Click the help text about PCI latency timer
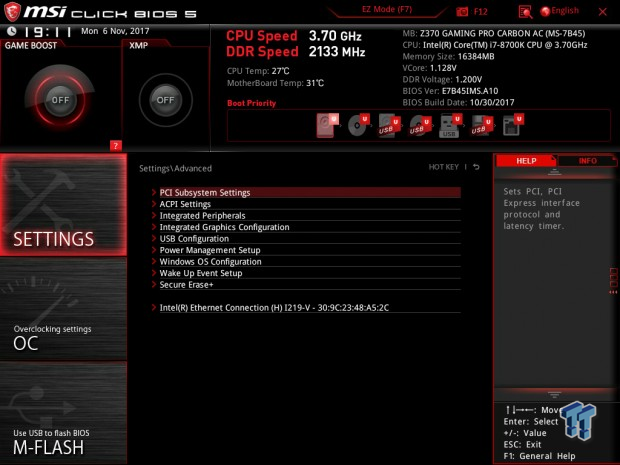This screenshot has width=620, height=465. tap(541, 208)
